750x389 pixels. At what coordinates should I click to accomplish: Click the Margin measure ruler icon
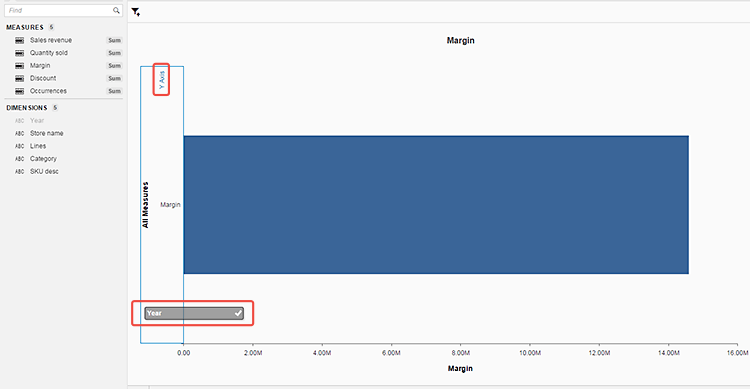20,66
